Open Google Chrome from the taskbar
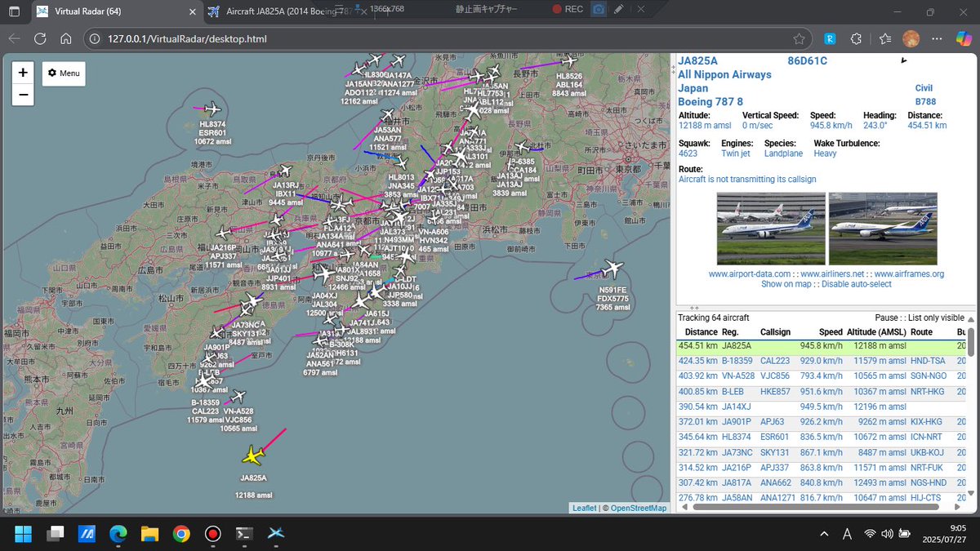This screenshot has width=980, height=551. [181, 534]
